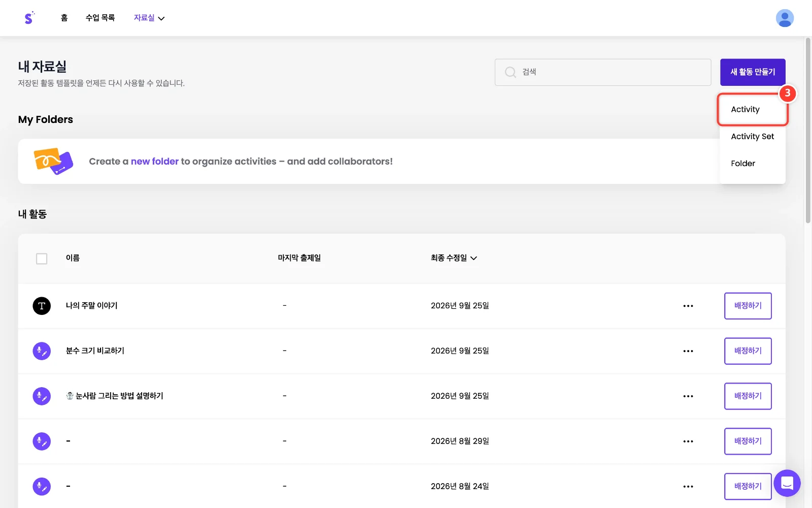The height and width of the screenshot is (508, 812).
Task: Go to the 홈 navigation item
Action: click(x=64, y=18)
